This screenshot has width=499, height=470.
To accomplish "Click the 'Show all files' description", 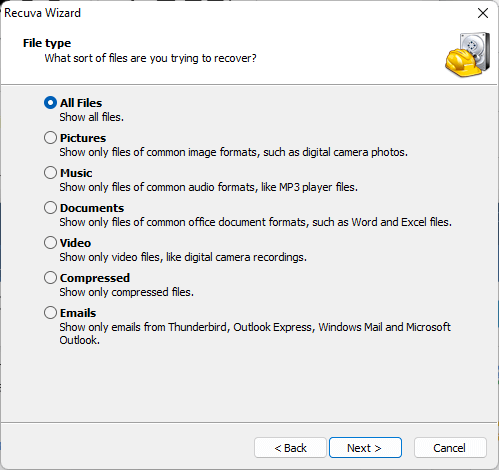I will tap(92, 117).
